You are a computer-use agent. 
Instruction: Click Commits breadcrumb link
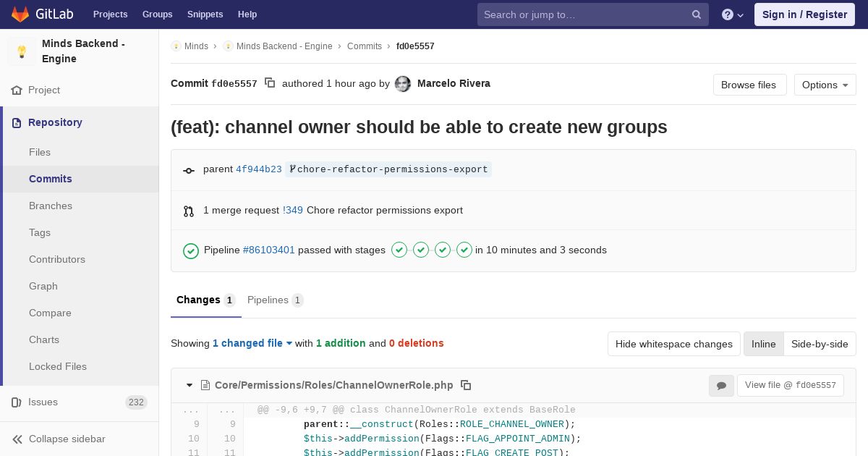tap(365, 46)
